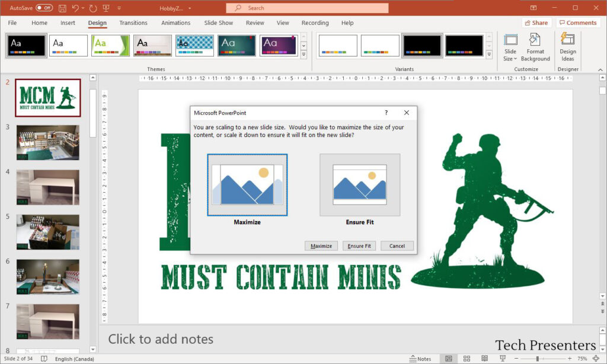Toggle the Notes button in status bar
The image size is (607, 364).
(x=420, y=359)
